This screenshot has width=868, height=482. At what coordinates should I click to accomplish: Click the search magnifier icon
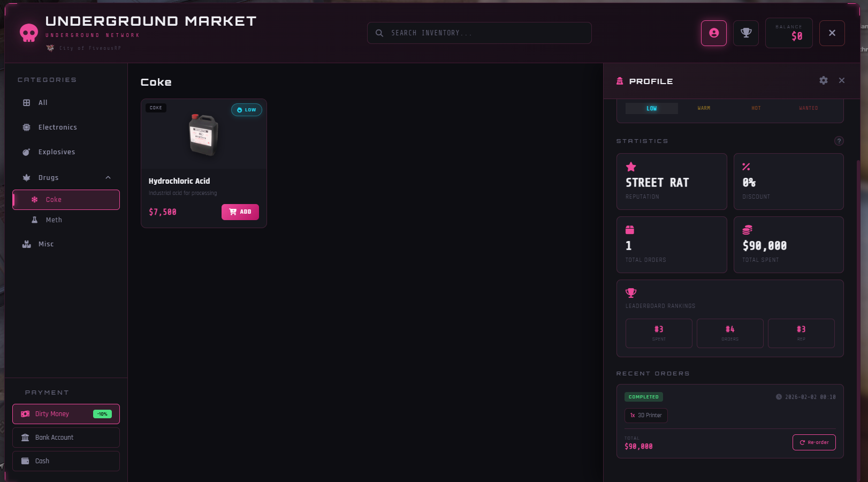tap(379, 33)
